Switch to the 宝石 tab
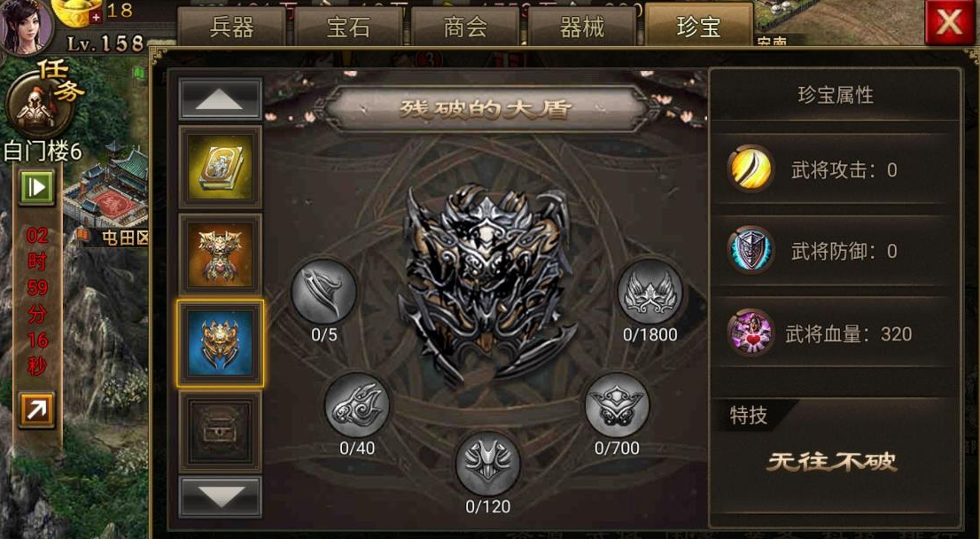Viewport: 980px width, 539px height. (348, 27)
